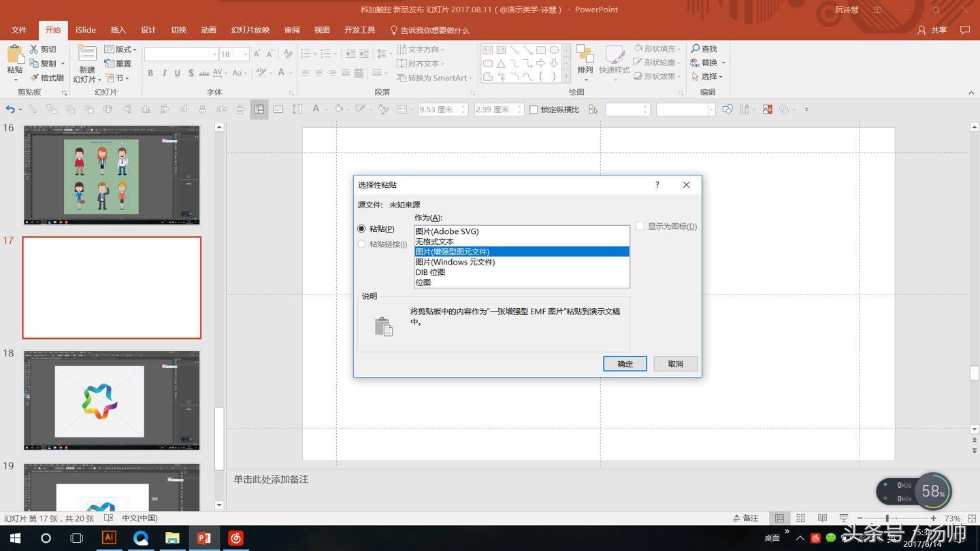This screenshot has height=551, width=980.
Task: Open File Explorer from the taskbar
Action: coord(172,538)
